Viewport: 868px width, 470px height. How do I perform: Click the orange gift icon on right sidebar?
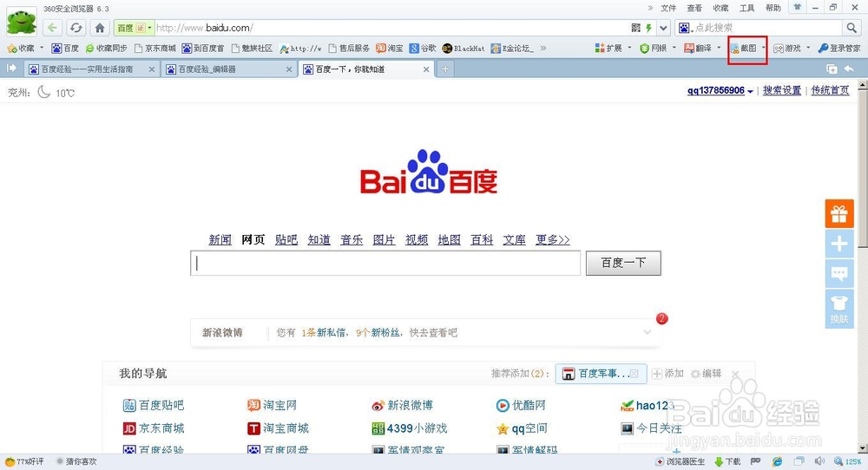pyautogui.click(x=839, y=213)
